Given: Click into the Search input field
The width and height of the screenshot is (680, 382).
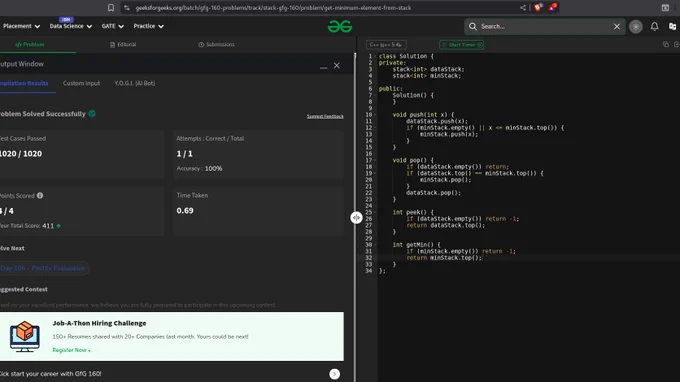Looking at the screenshot, I should (544, 26).
